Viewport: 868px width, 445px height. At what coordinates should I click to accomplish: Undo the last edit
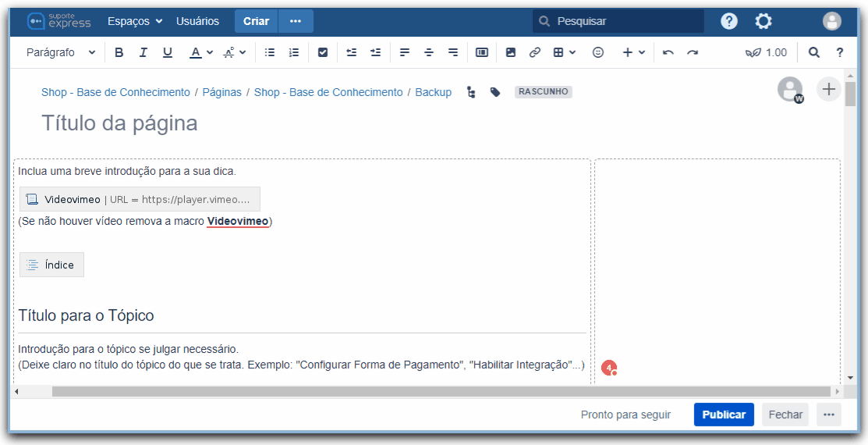[668, 52]
